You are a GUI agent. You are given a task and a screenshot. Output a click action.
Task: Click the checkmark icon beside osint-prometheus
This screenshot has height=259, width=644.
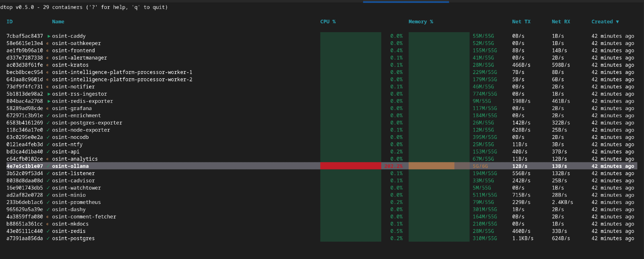pos(48,202)
